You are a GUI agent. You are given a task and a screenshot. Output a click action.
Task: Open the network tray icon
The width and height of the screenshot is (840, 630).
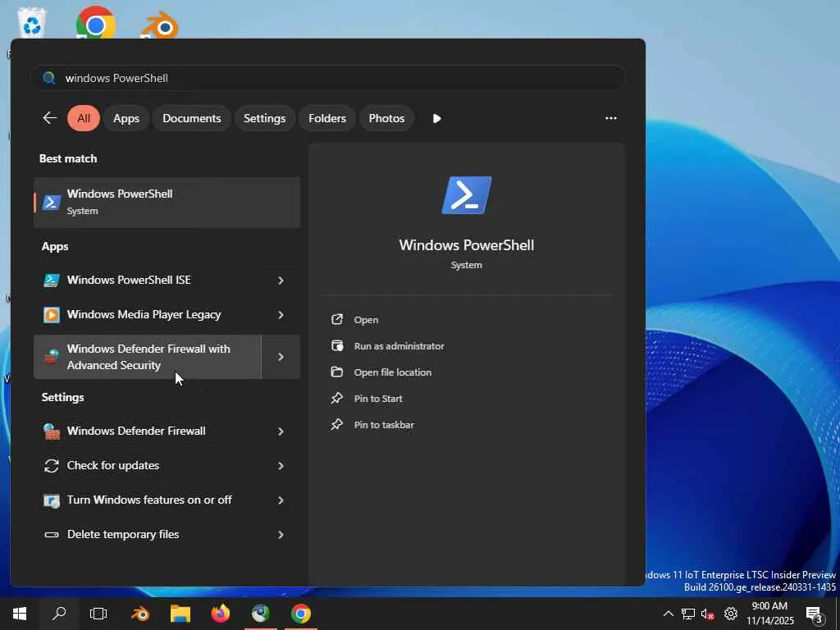coord(688,614)
